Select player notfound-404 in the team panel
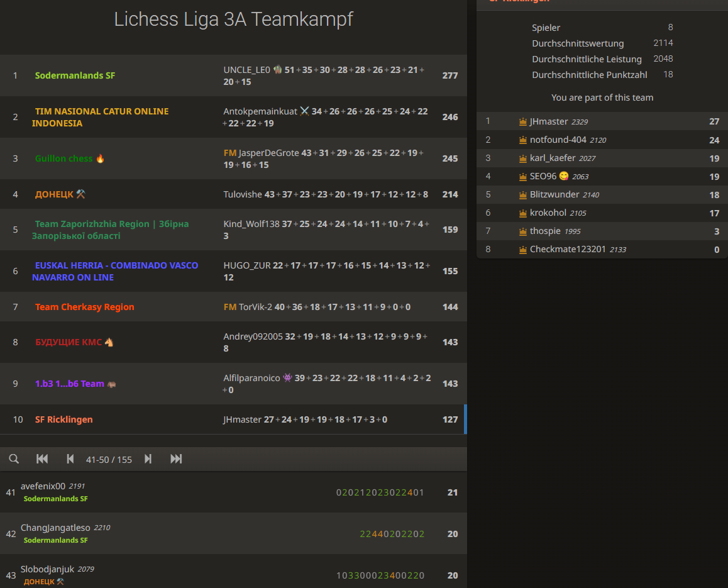 [x=562, y=139]
